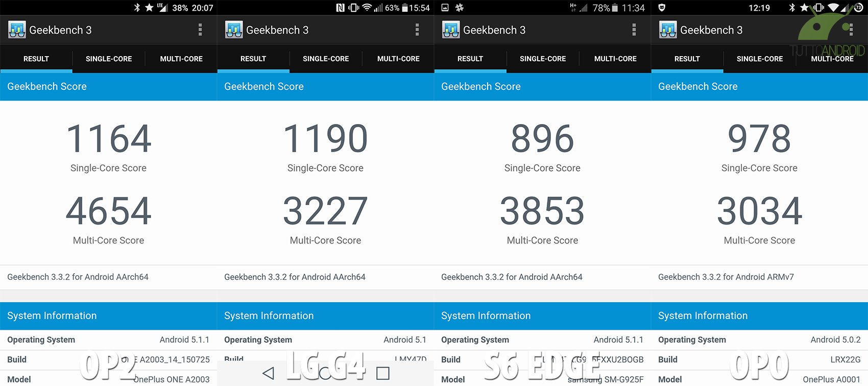This screenshot has height=386, width=868.
Task: Tap single-core score 1164
Action: click(109, 138)
